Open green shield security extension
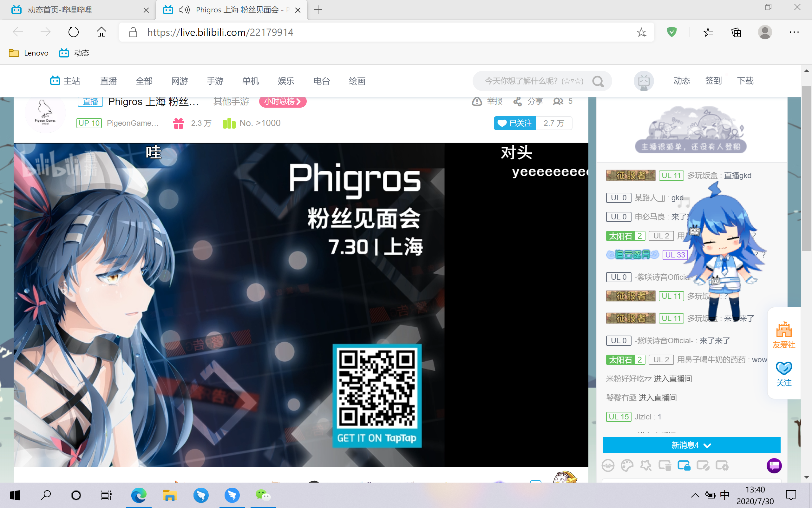The height and width of the screenshot is (508, 812). pos(671,32)
